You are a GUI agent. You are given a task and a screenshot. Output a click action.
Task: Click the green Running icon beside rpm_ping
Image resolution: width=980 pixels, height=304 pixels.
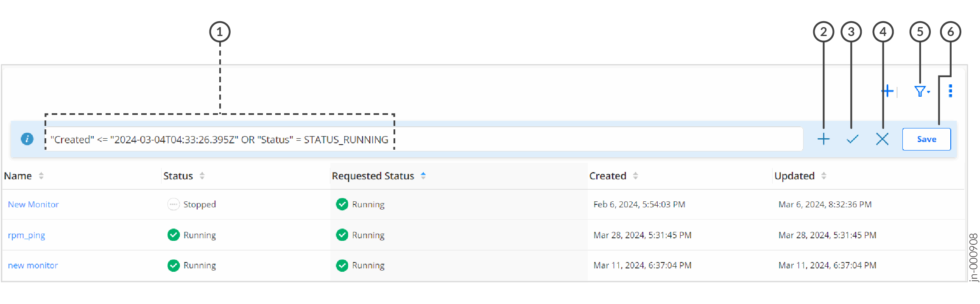click(x=173, y=234)
